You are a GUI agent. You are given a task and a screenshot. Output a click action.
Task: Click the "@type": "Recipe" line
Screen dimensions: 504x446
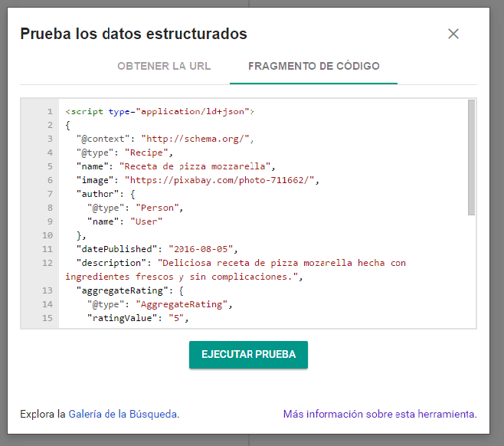pyautogui.click(x=125, y=152)
